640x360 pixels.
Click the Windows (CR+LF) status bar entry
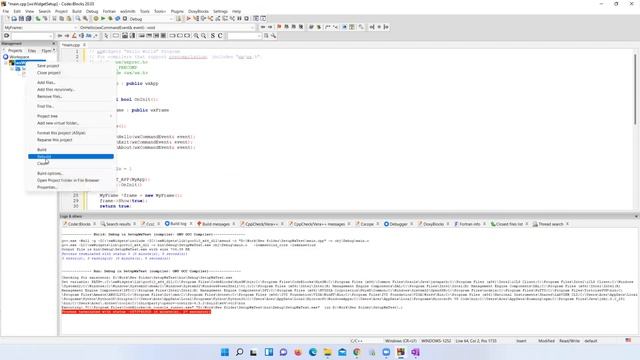pos(401,341)
